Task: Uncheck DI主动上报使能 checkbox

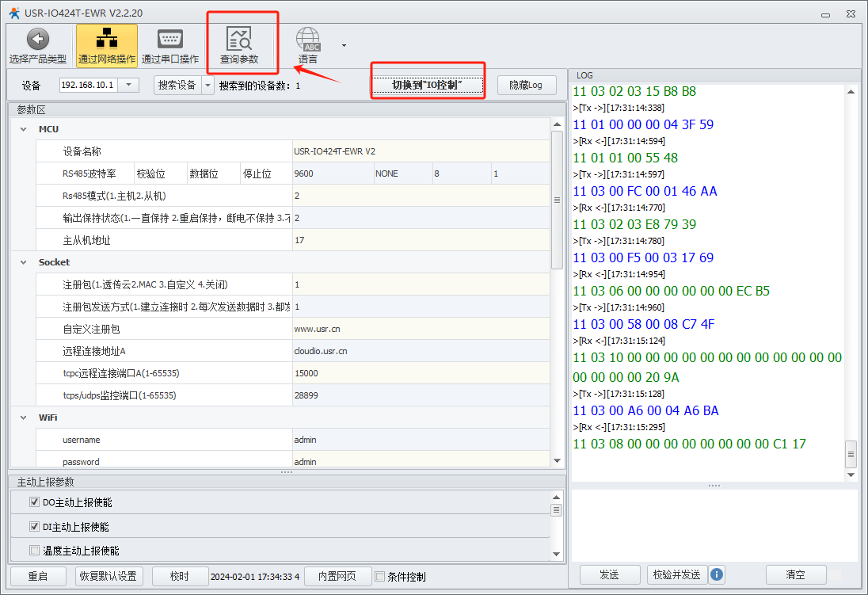Action: [34, 527]
